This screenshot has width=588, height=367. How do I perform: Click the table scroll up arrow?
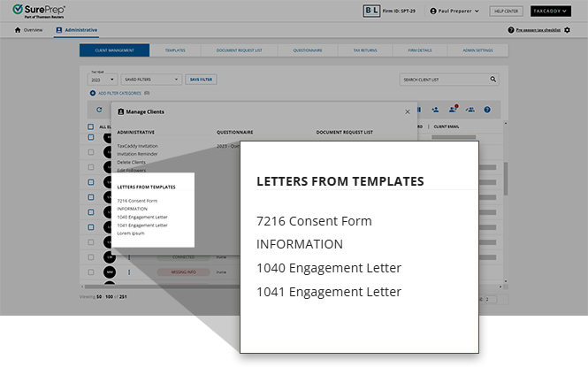coord(506,123)
